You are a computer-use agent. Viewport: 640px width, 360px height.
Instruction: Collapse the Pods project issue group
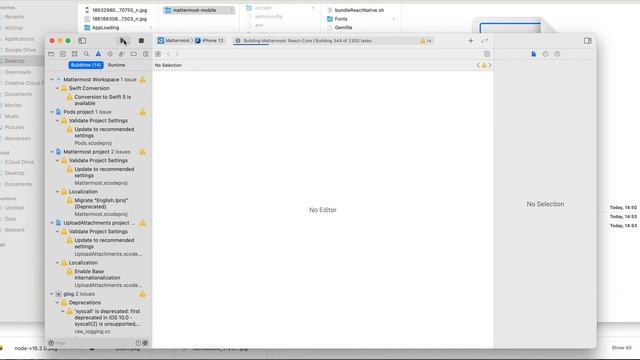point(52,112)
